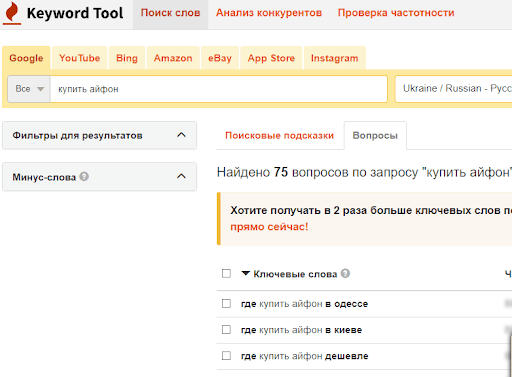Click keyword 'где купить айфон в одессе'
512x377 pixels.
coord(304,304)
